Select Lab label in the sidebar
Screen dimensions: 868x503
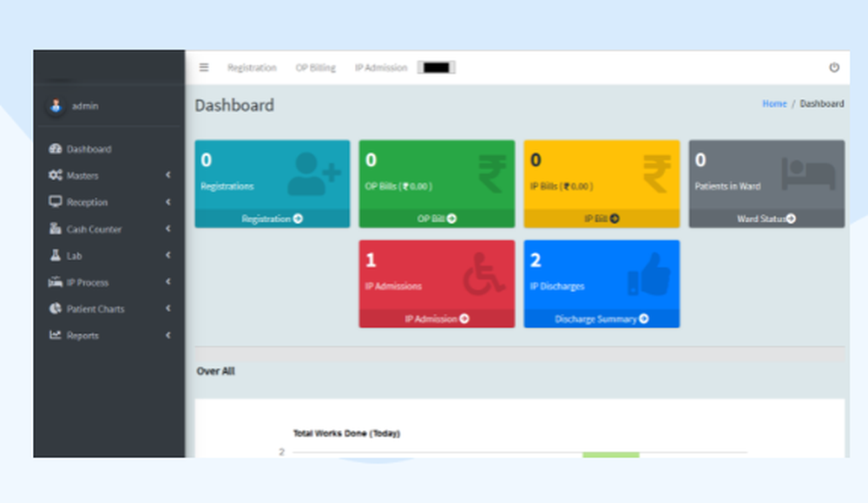pyautogui.click(x=74, y=256)
